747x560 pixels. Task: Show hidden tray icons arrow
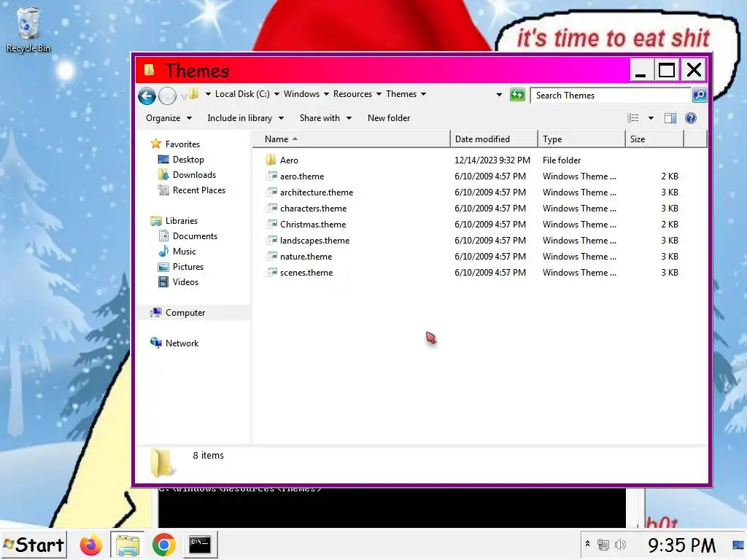point(587,544)
